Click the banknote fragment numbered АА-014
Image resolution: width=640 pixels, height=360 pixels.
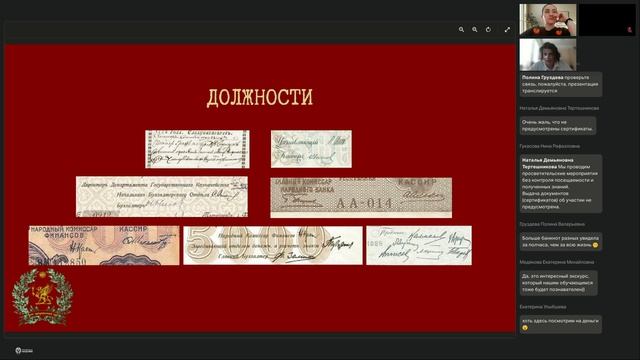(361, 198)
